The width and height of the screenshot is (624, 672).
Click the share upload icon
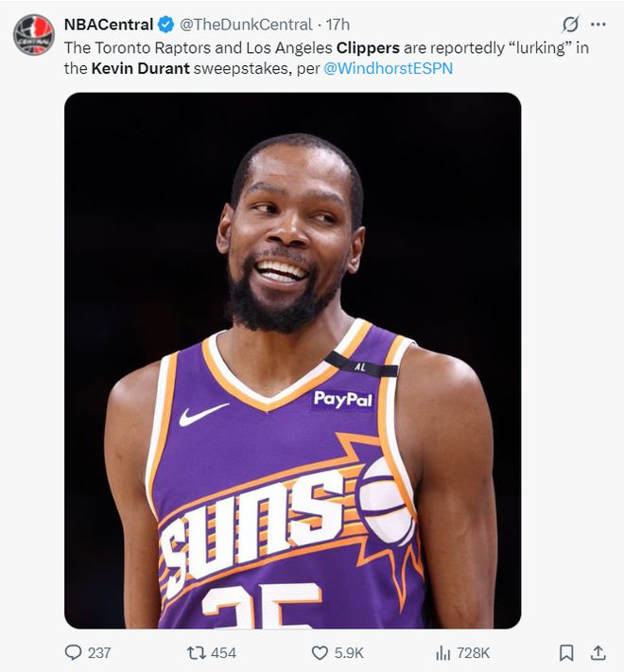pos(598,652)
